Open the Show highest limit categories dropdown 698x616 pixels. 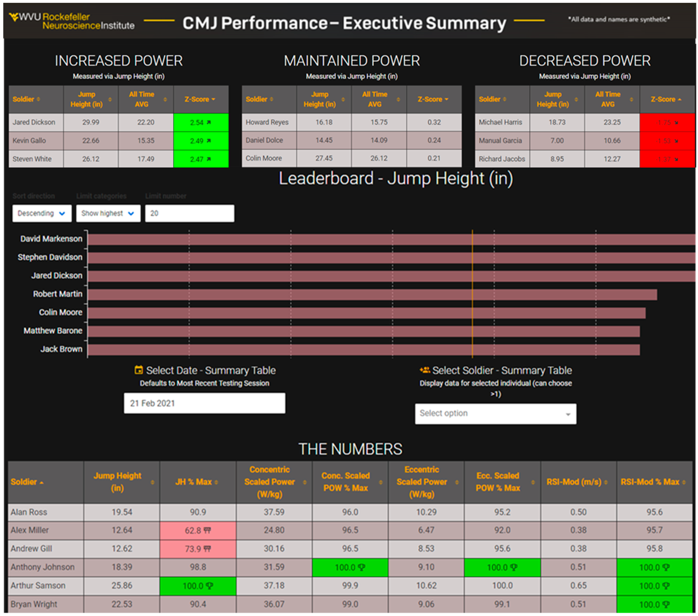click(x=108, y=214)
